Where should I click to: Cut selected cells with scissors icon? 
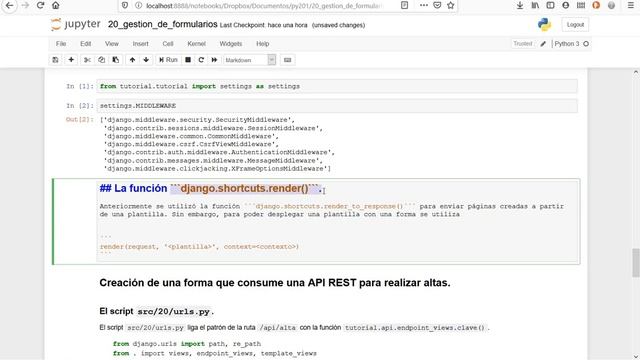coord(87,60)
